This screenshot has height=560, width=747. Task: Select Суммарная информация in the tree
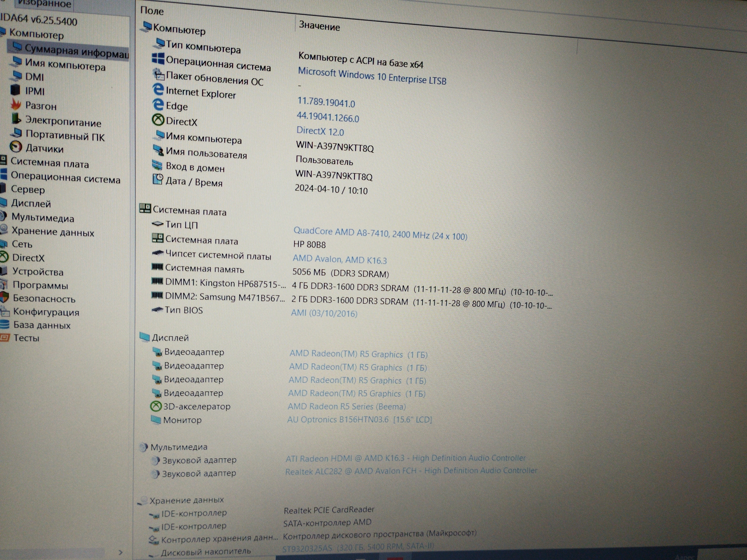(x=76, y=51)
